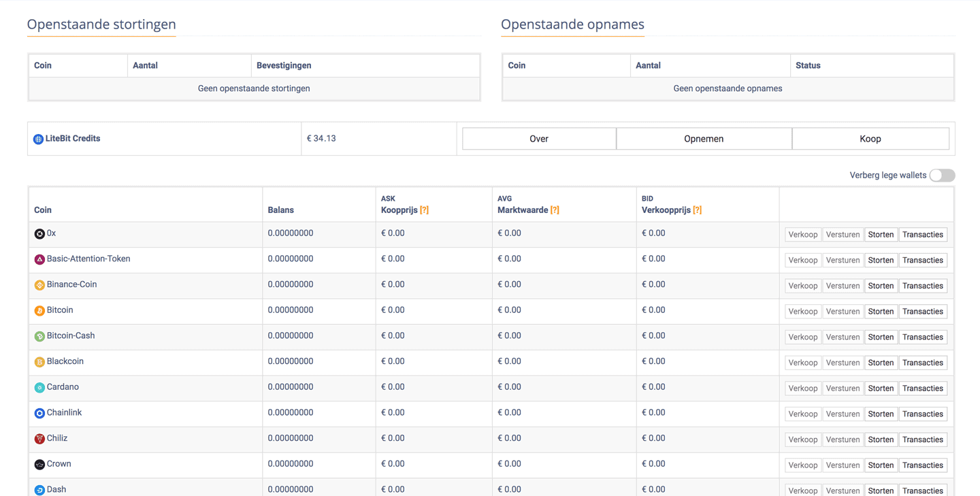Click the Chiliz coin icon

(39, 439)
